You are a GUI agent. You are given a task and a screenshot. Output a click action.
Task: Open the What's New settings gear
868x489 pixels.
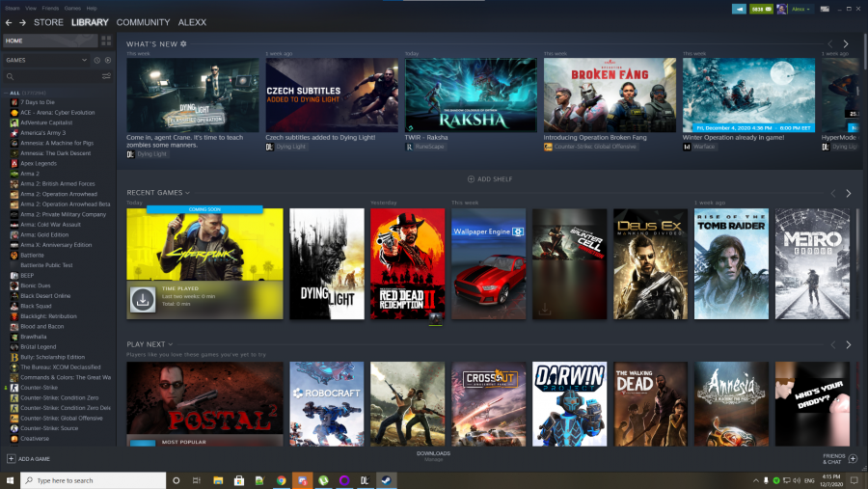click(184, 43)
